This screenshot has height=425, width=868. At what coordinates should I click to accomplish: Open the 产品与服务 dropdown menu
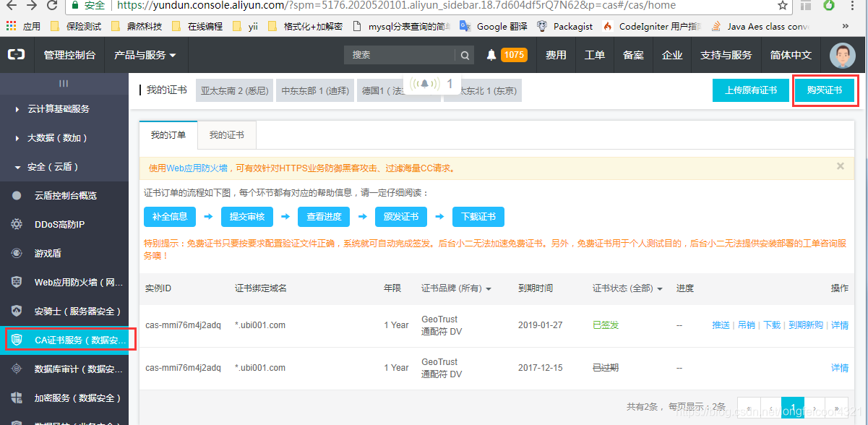(x=145, y=55)
